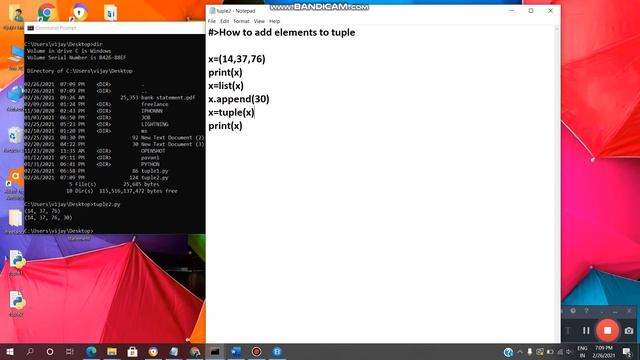Click the microphone tray icon

point(530,351)
